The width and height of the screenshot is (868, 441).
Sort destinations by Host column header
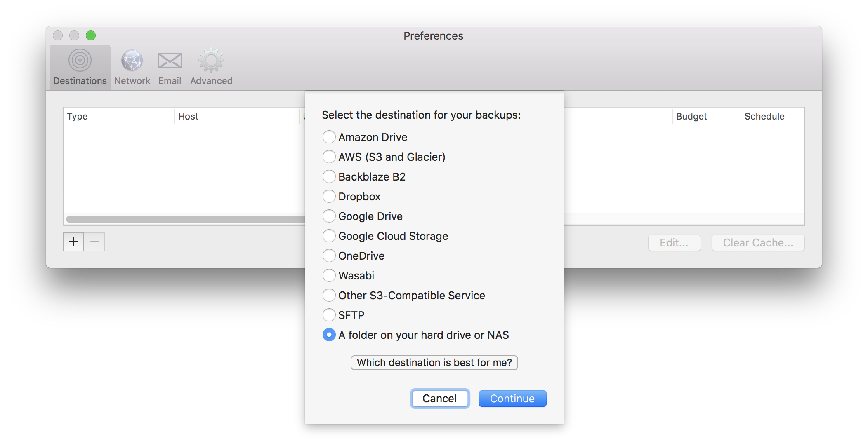(x=237, y=117)
